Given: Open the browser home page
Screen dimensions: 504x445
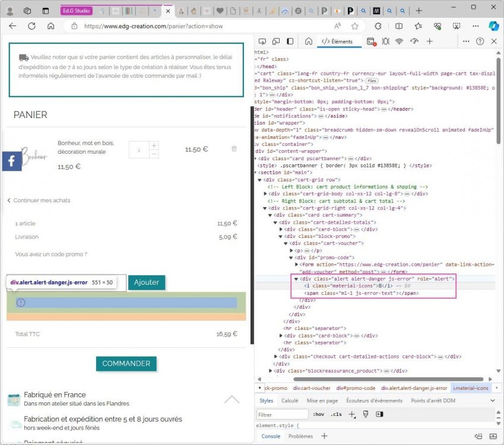Looking at the screenshot, I should (51, 26).
